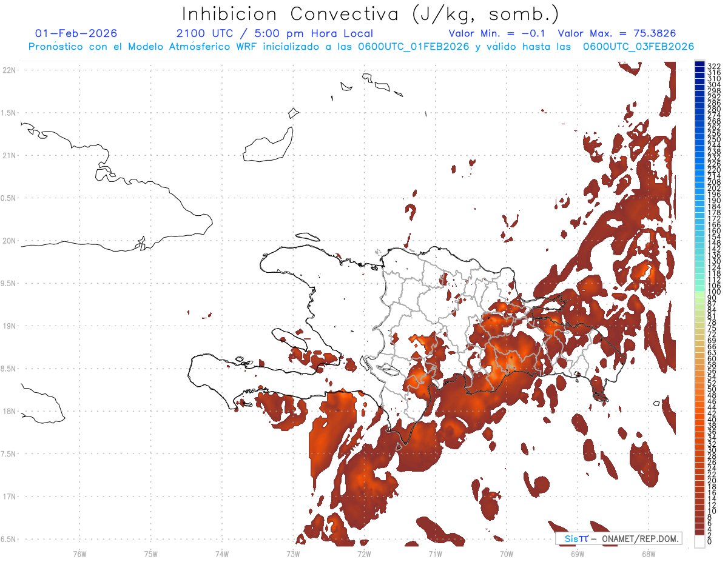Click the "322" label on the color scale
Image resolution: width=728 pixels, height=562 pixels.
(x=714, y=66)
